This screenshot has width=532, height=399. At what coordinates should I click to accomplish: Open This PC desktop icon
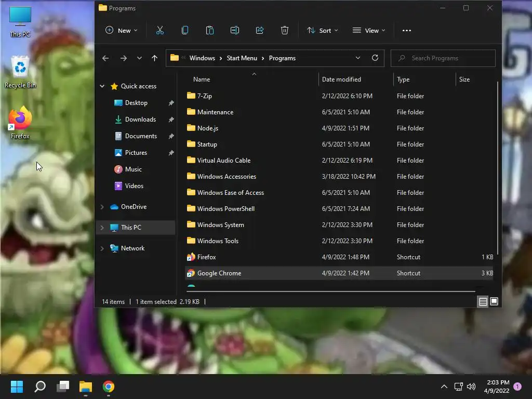20,22
